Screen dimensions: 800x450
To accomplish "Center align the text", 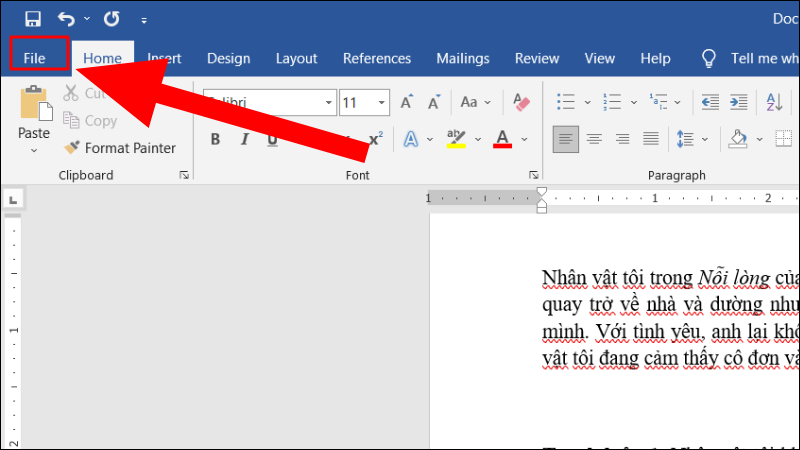I will tap(594, 139).
